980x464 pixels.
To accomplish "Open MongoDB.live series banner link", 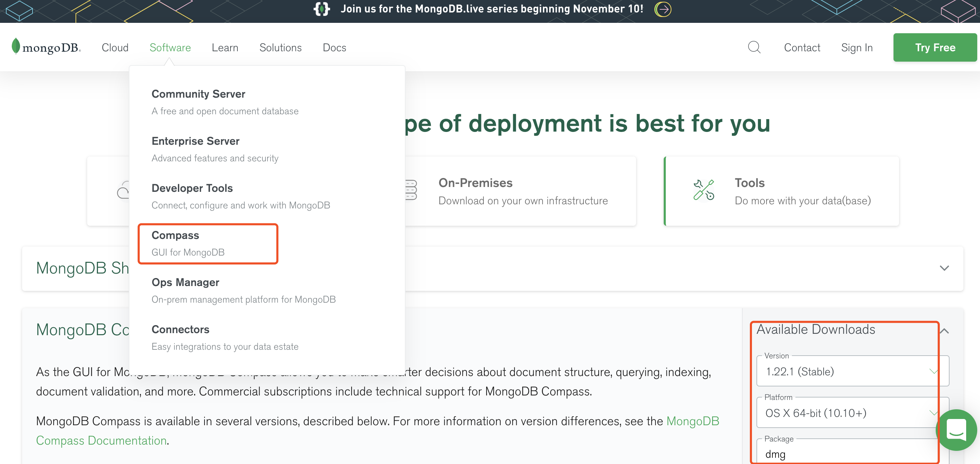I will click(x=491, y=9).
